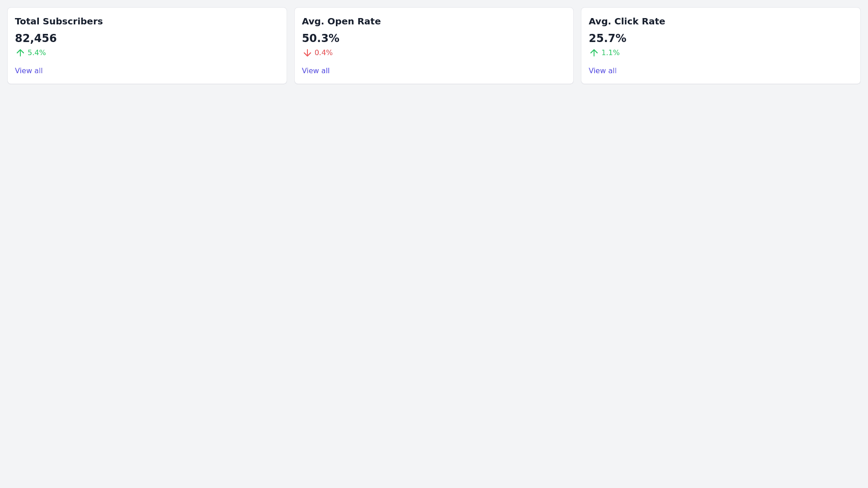This screenshot has width=868, height=488.
Task: Open View all under Total Subscribers
Action: tap(29, 71)
